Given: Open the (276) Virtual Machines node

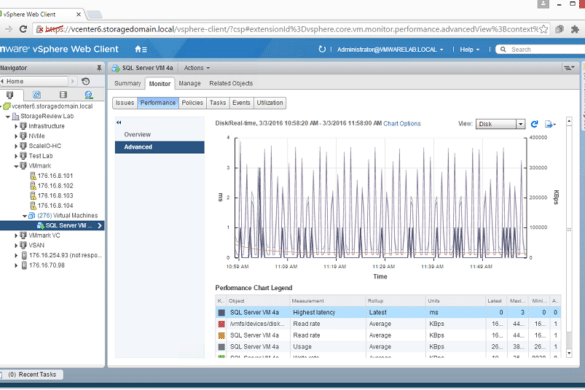Looking at the screenshot, I should (63, 216).
